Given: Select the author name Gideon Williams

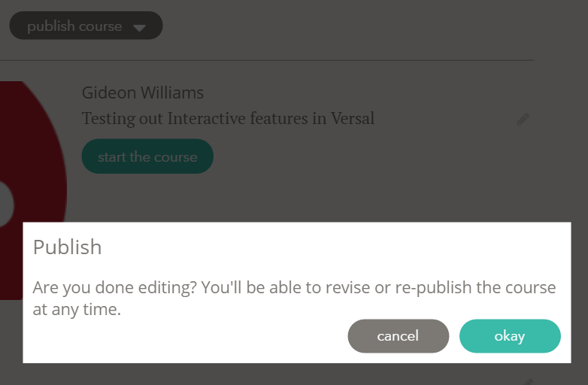Looking at the screenshot, I should point(143,93).
